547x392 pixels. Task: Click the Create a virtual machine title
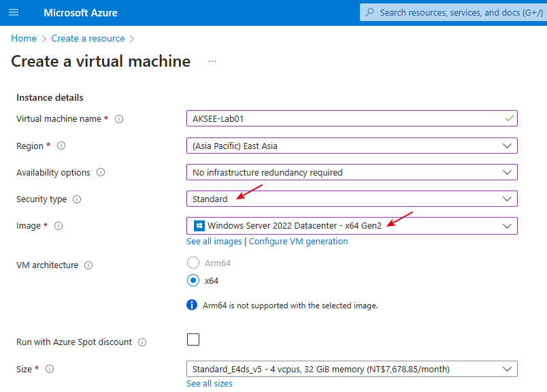pos(101,61)
